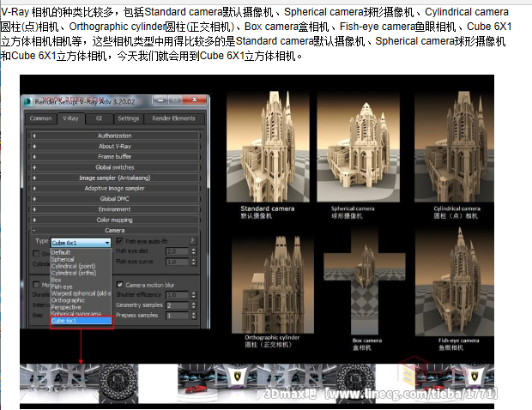
Task: Expand the Global switches rollout
Action: 115,167
